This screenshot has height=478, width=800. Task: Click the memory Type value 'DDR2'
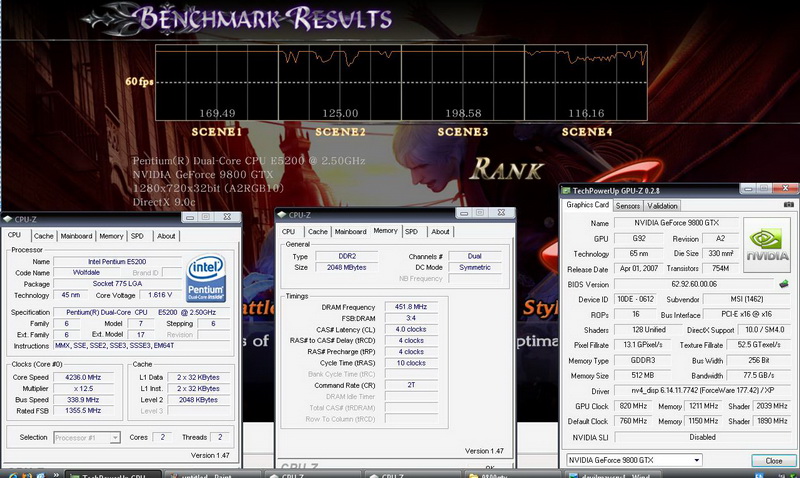coord(347,256)
